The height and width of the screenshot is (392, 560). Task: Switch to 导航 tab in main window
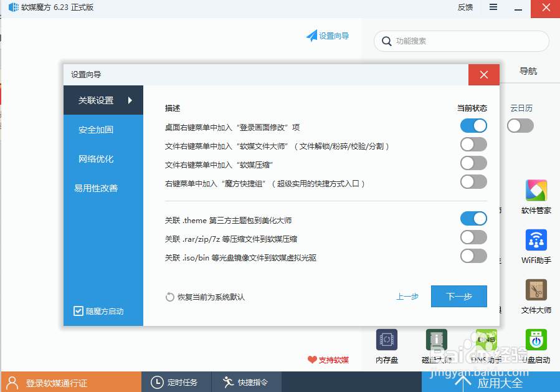pos(528,71)
